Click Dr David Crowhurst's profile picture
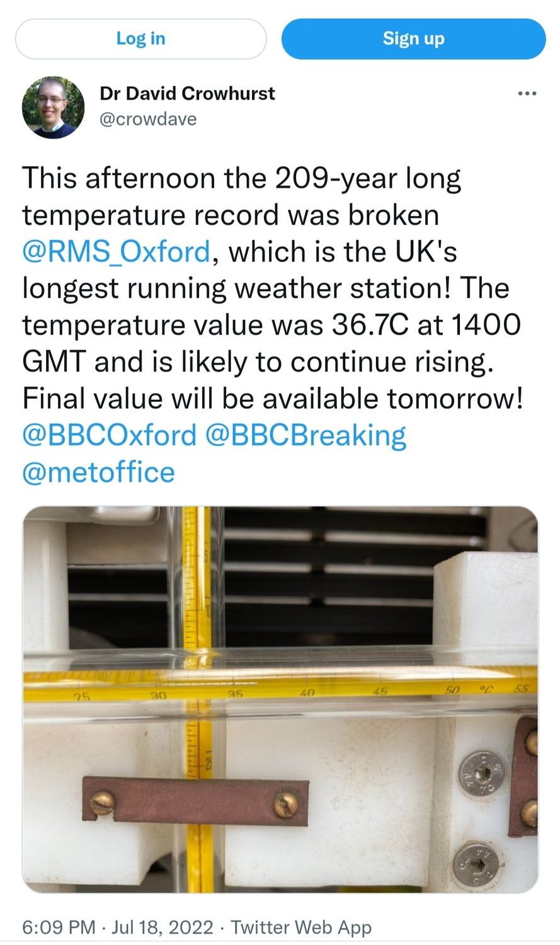 point(53,107)
